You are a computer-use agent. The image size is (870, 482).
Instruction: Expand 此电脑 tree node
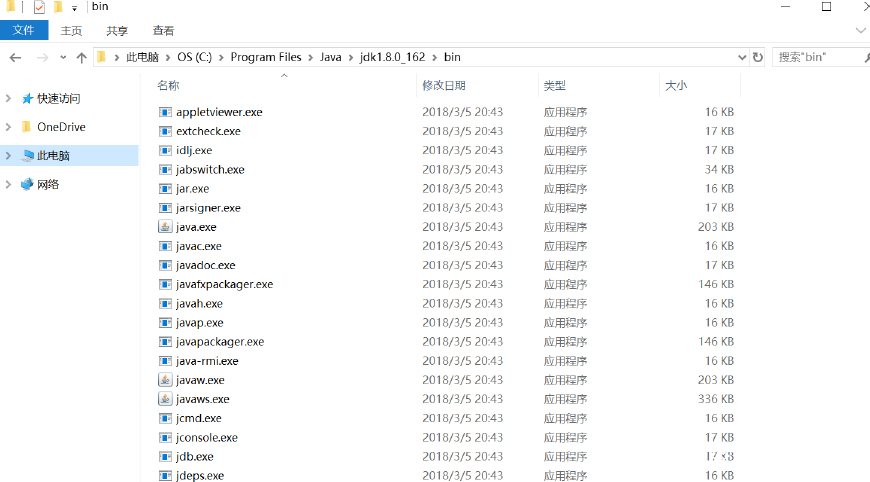point(8,156)
